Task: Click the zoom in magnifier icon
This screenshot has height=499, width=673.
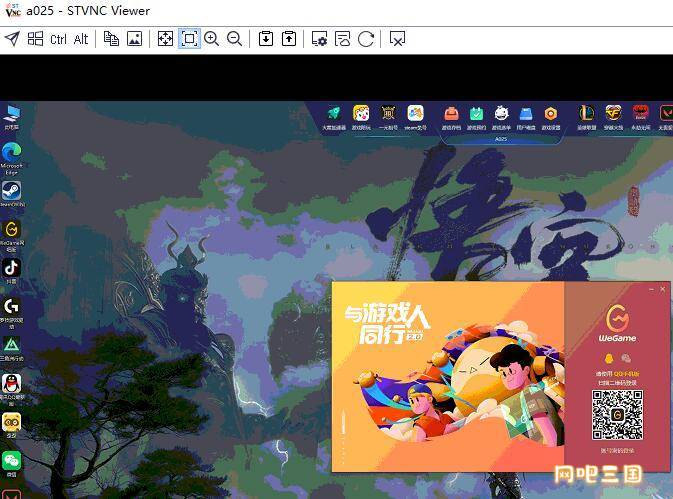Action: [212, 39]
